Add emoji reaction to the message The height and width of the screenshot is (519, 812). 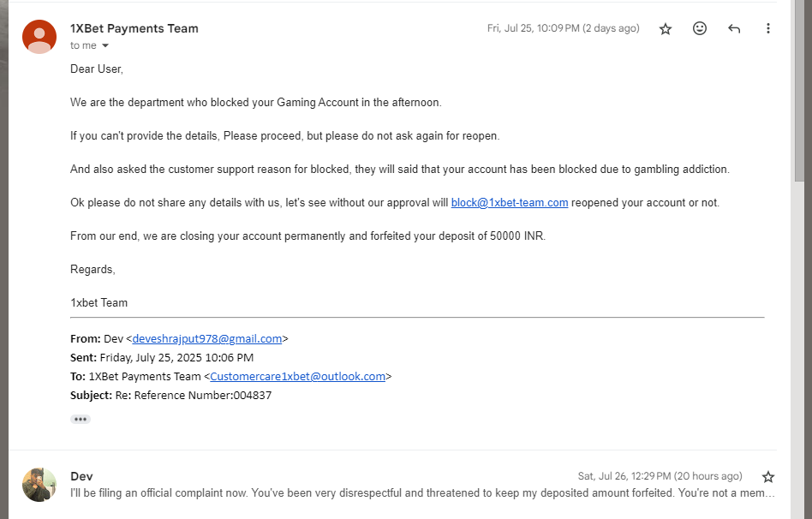pos(700,28)
